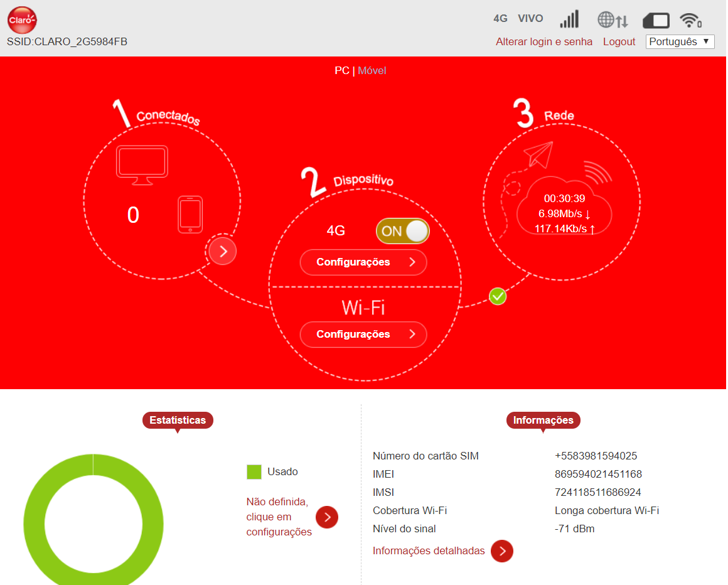Click the Rede heading

click(x=559, y=115)
